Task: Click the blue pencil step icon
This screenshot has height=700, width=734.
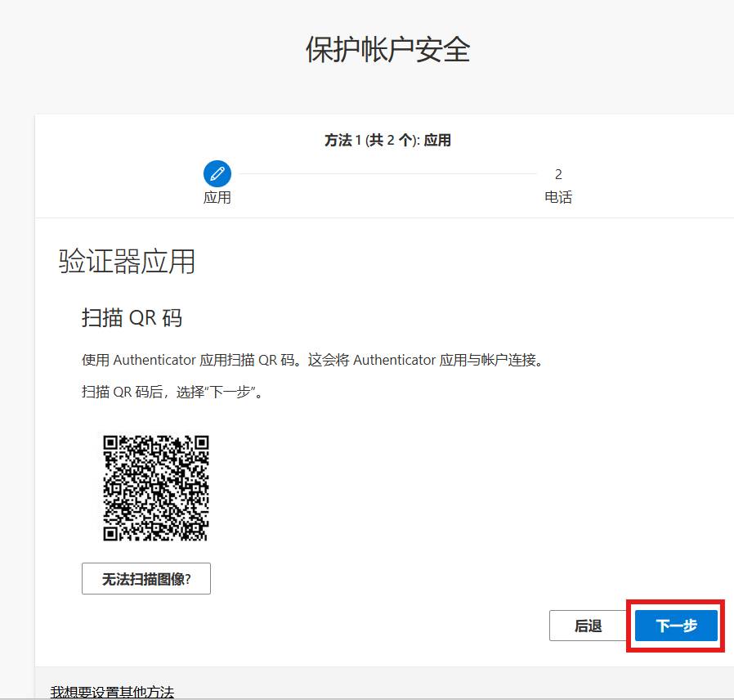Action: point(217,173)
